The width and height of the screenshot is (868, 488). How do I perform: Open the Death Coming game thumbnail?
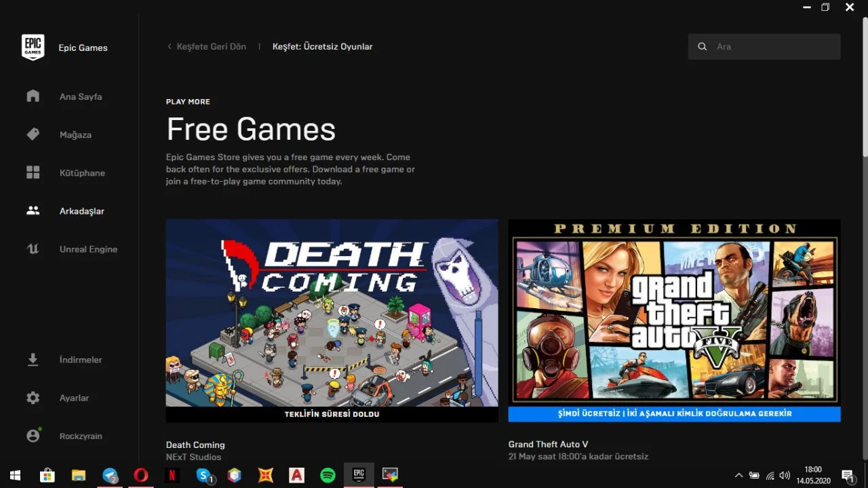click(x=332, y=313)
